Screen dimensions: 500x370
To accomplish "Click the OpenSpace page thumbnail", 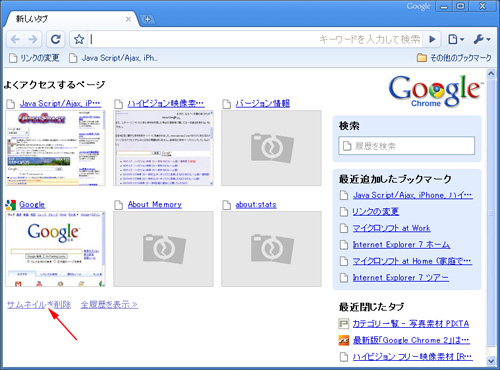I will coord(55,148).
